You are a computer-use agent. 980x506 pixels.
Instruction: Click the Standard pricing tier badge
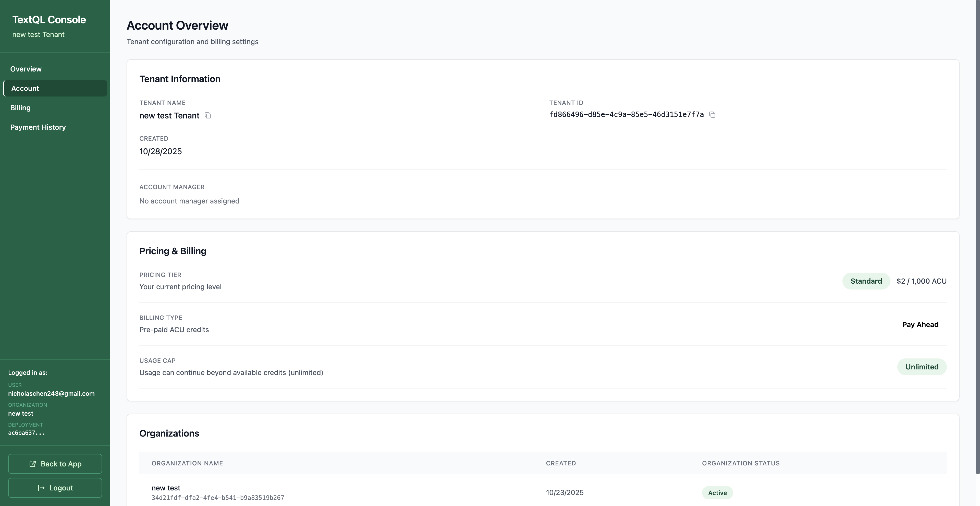tap(866, 281)
